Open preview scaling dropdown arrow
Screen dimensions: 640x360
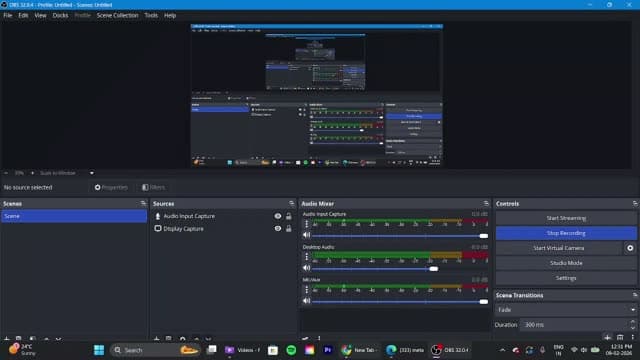pyautogui.click(x=91, y=173)
